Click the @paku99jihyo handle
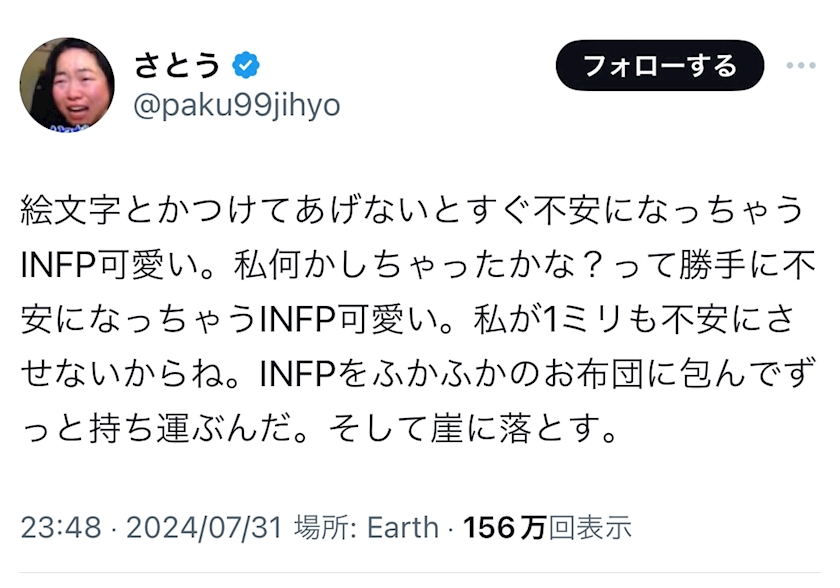 click(x=236, y=105)
